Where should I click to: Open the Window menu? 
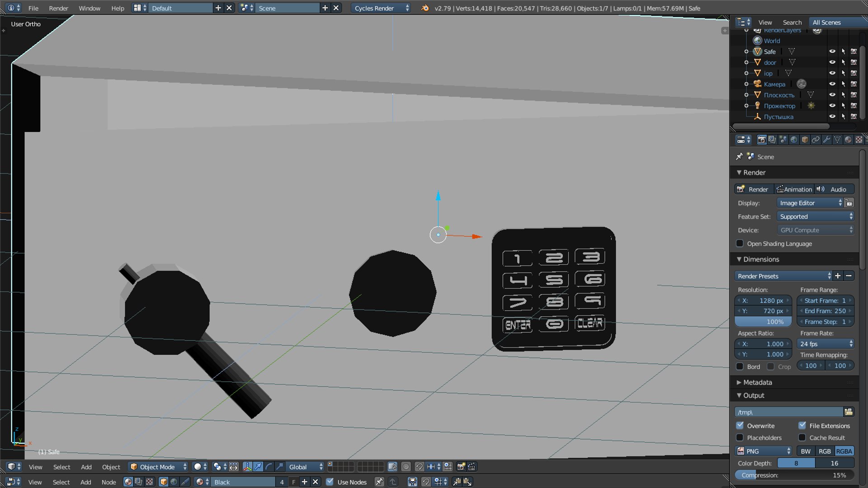pos(90,8)
